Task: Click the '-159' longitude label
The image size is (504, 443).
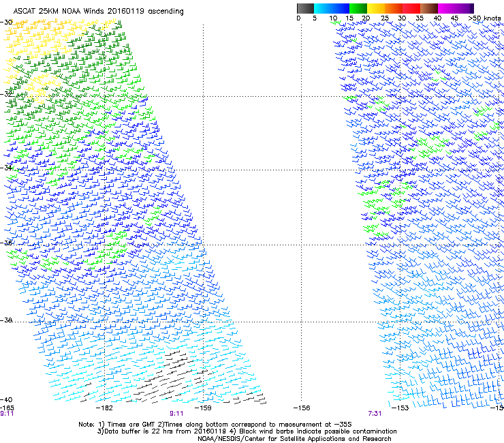Action: [203, 408]
